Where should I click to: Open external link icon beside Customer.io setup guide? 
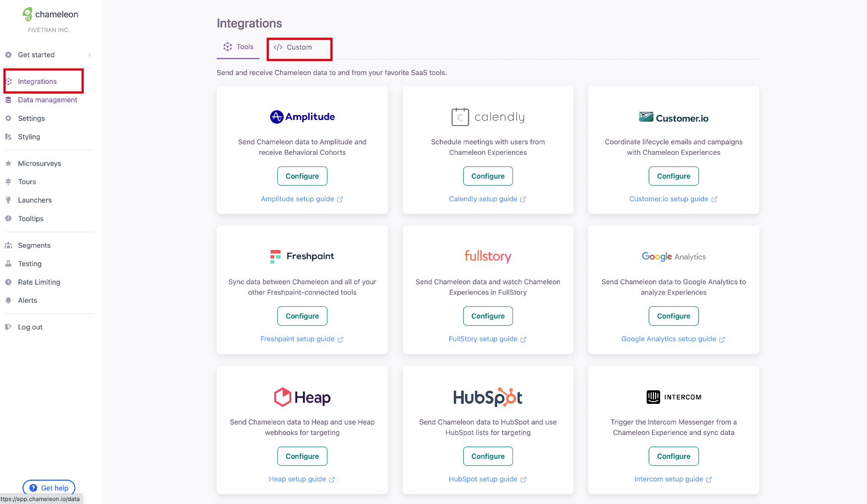click(x=714, y=199)
